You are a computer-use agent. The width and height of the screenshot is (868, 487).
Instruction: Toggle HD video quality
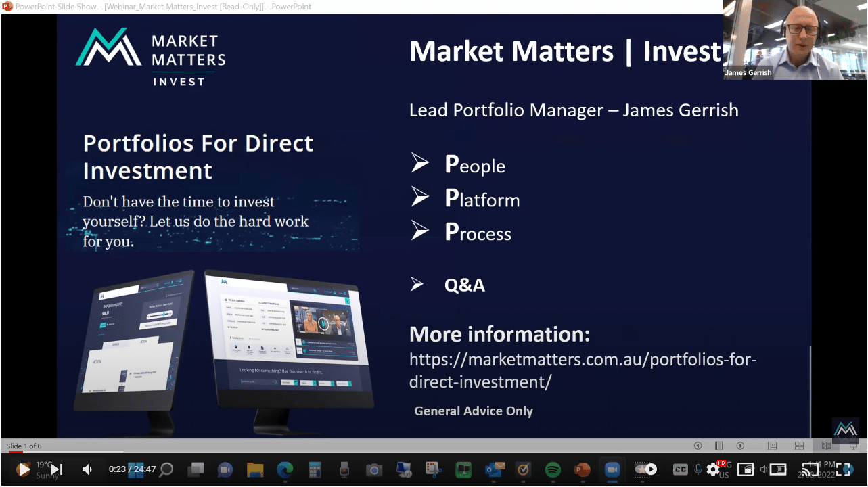coord(721,462)
